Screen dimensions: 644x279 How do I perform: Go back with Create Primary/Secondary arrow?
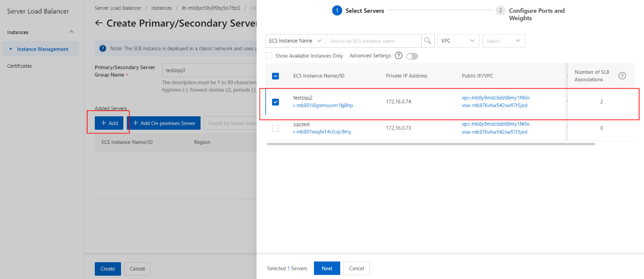pyautogui.click(x=99, y=23)
